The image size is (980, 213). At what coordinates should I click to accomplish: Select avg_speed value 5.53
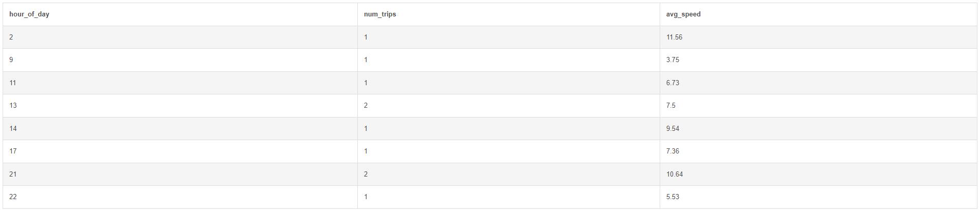[673, 197]
